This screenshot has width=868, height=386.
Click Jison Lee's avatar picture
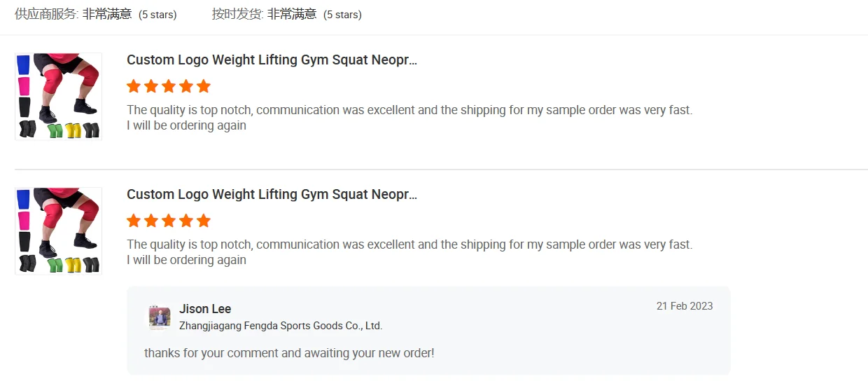[x=160, y=317]
